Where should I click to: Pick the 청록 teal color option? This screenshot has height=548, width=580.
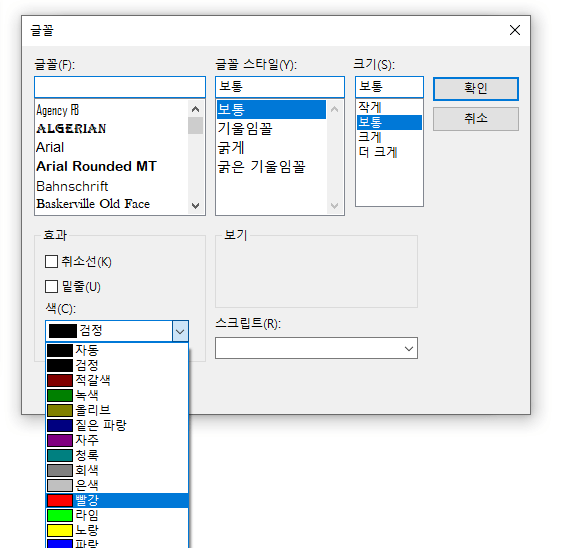tap(117, 455)
